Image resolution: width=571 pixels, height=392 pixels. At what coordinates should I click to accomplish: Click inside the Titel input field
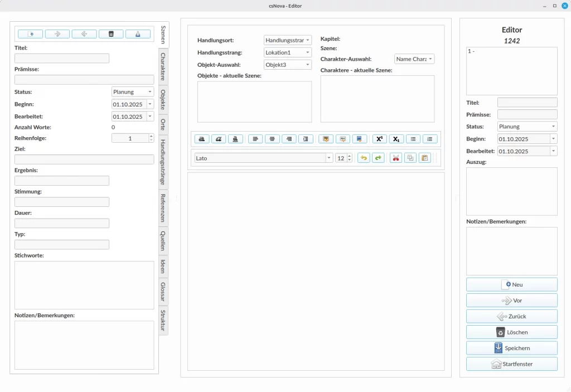point(61,58)
